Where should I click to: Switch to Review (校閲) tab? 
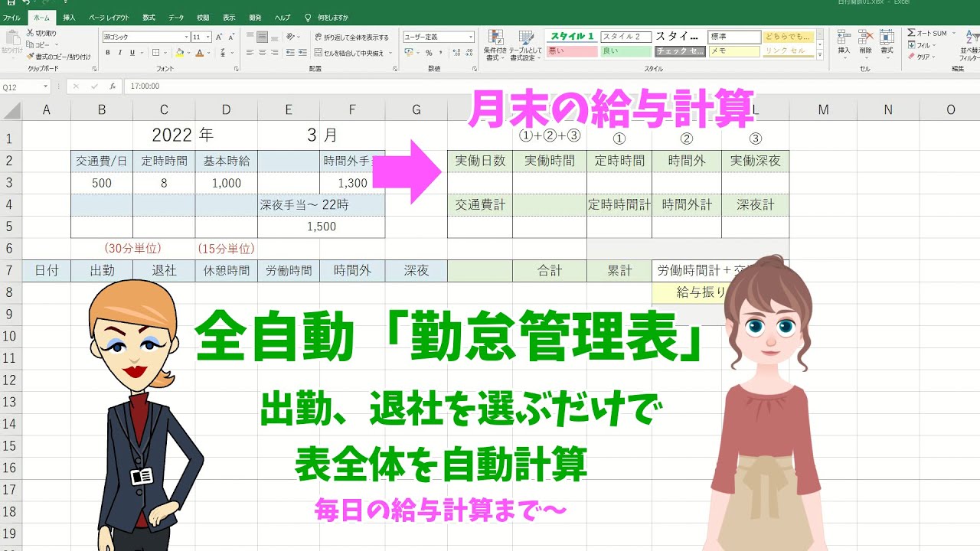coord(203,17)
